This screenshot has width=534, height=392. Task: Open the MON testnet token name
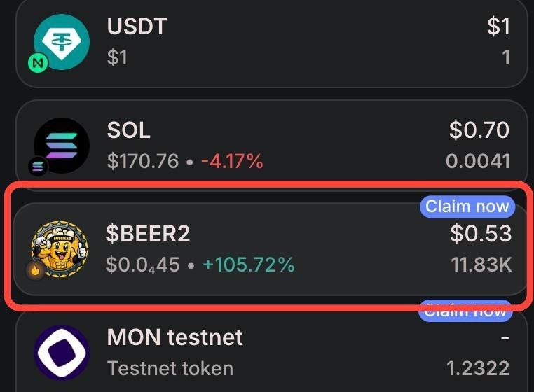[x=174, y=337]
